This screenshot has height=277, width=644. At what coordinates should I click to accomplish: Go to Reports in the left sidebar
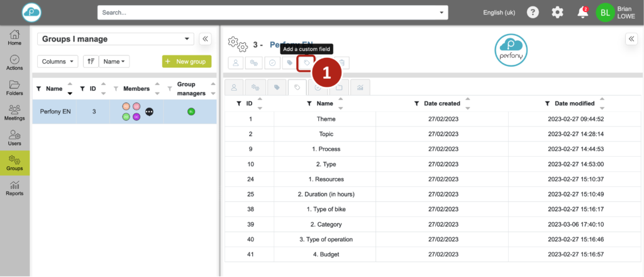pyautogui.click(x=14, y=187)
